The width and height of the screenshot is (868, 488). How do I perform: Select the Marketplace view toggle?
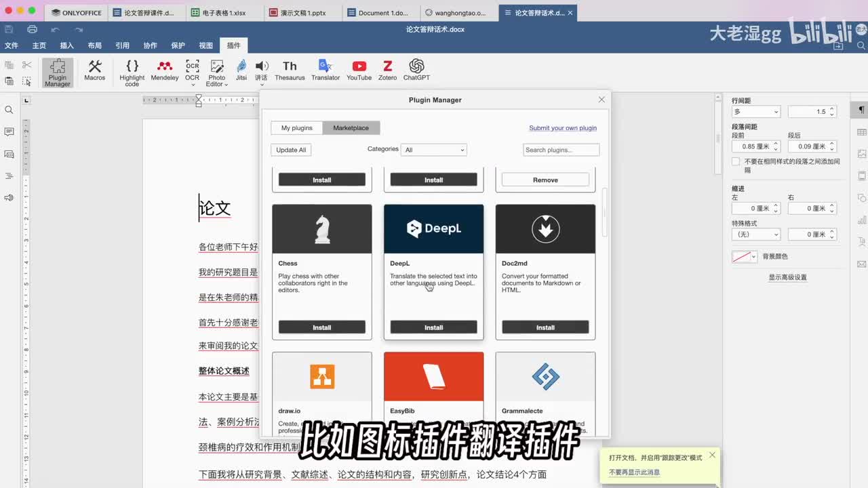pyautogui.click(x=351, y=128)
